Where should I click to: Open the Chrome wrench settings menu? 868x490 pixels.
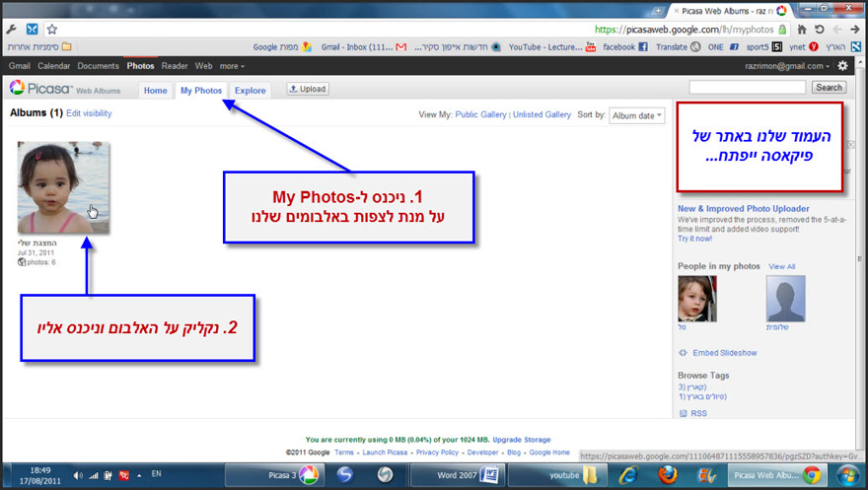(12, 30)
